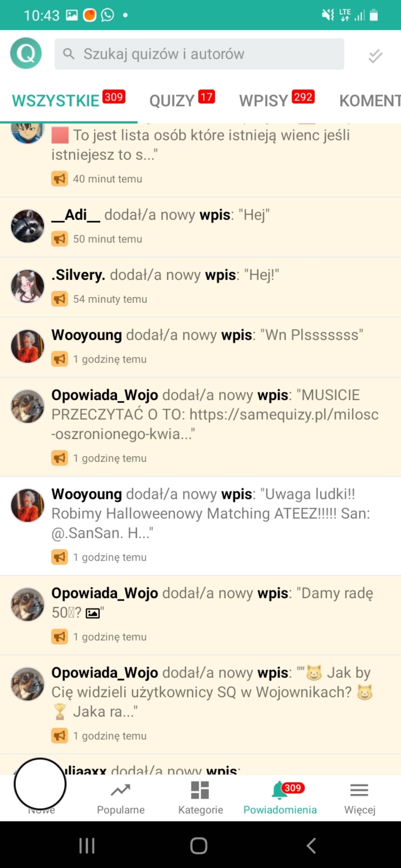
Task: Open Wooyoung's "Wn Plsssssss" notification
Action: [201, 347]
